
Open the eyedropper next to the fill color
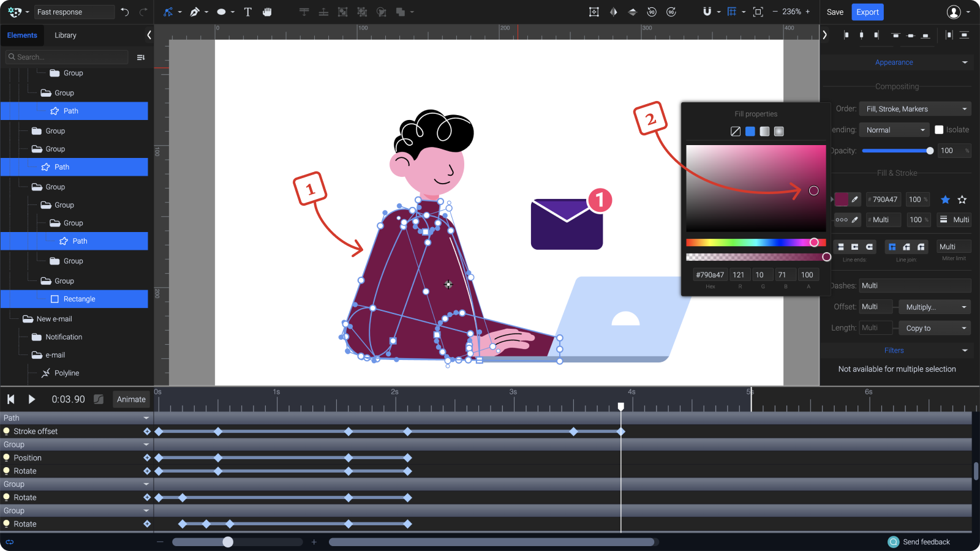pyautogui.click(x=853, y=199)
